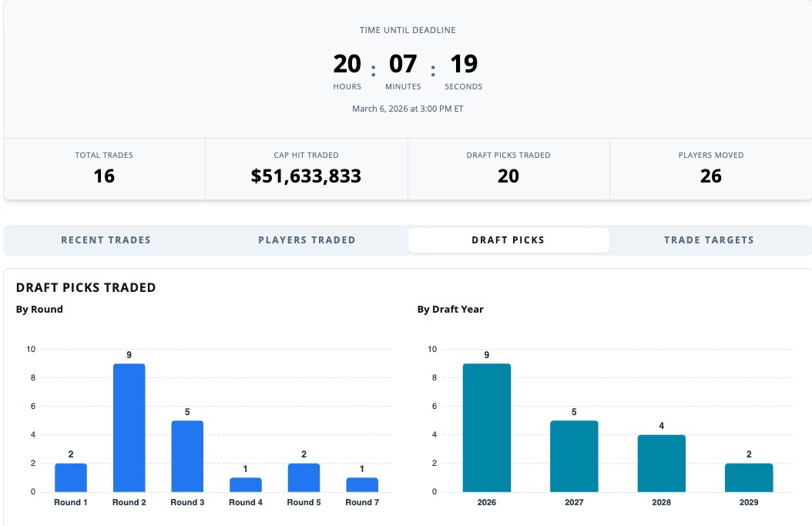Click the 2028 draft year bar
Viewport: 812px width, 526px height.
pos(662,463)
